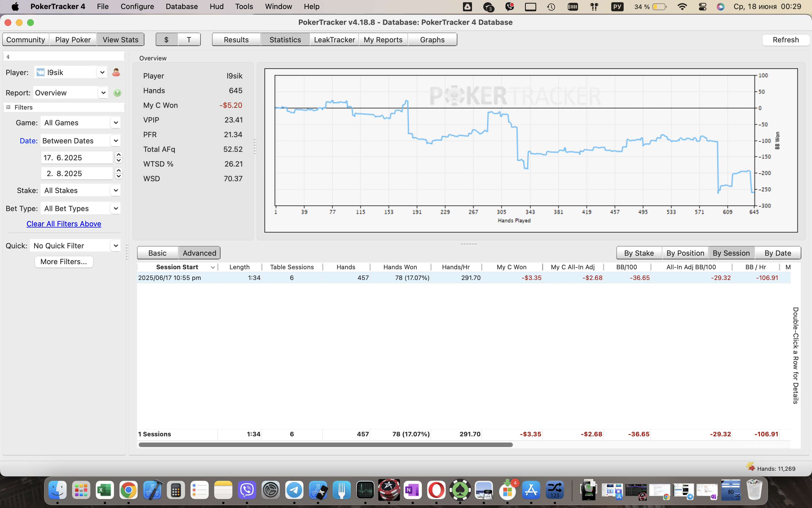Group the report By Stake
The height and width of the screenshot is (508, 812).
[639, 253]
